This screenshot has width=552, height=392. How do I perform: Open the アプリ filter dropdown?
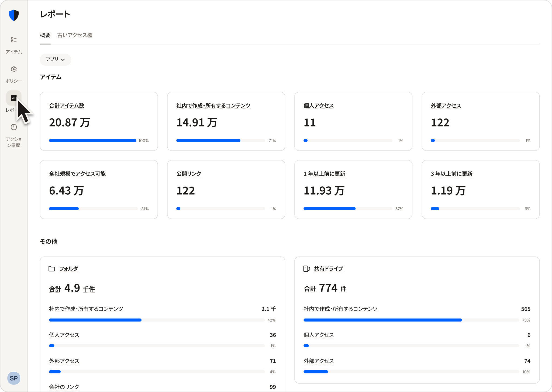click(56, 59)
